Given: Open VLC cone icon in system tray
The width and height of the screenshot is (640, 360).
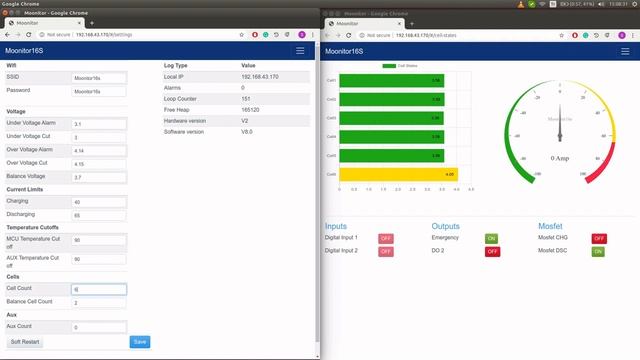Looking at the screenshot, I should [521, 4].
